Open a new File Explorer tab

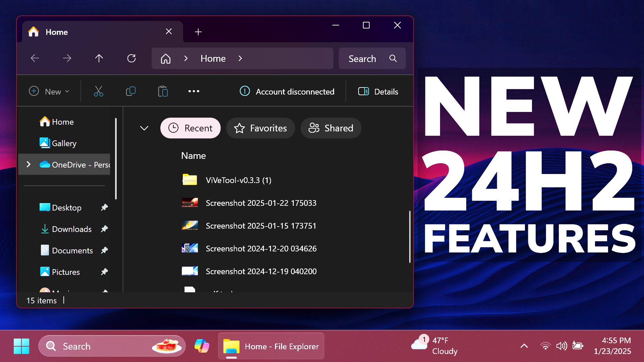point(198,32)
